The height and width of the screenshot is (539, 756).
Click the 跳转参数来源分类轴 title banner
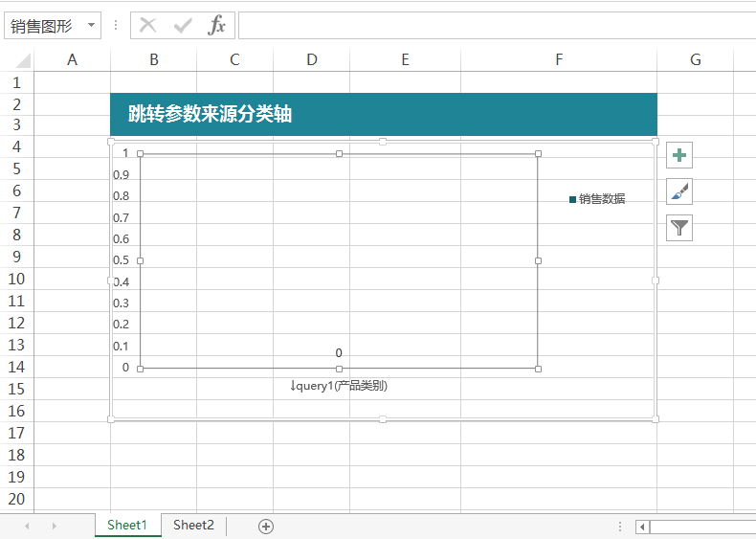click(384, 114)
